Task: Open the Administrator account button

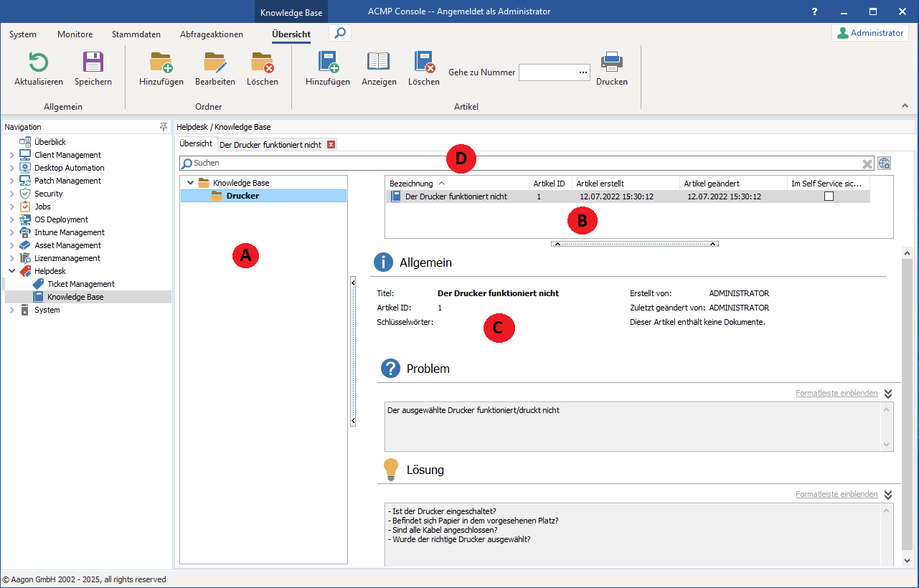Action: 869,33
